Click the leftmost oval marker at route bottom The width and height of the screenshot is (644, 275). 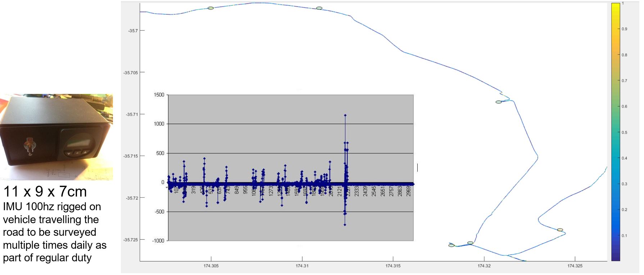pyautogui.click(x=452, y=245)
